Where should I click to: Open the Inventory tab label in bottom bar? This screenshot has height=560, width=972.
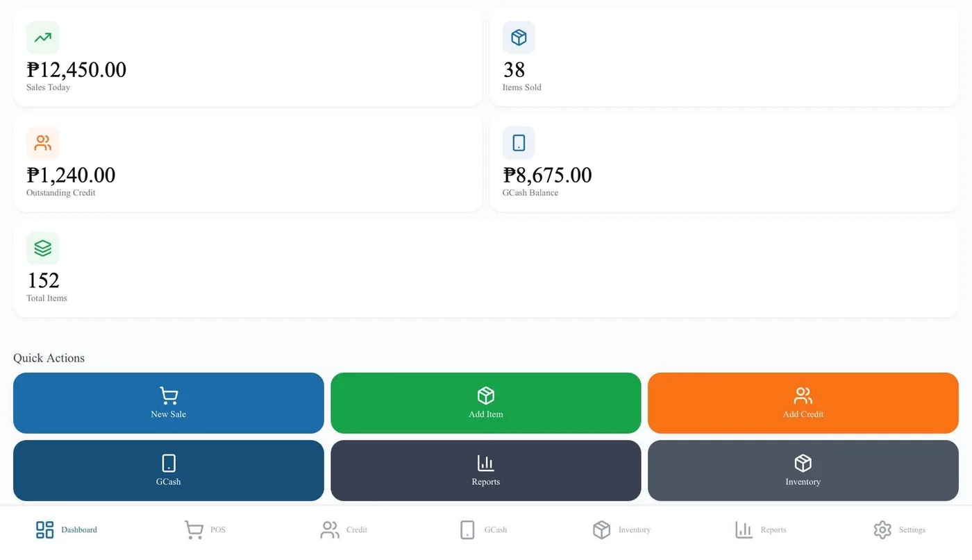pos(635,530)
